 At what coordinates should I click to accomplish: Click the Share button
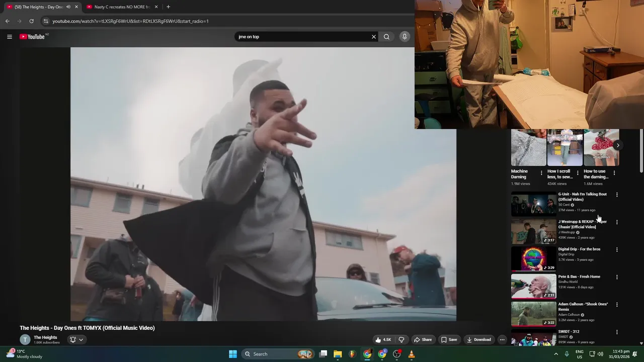423,339
